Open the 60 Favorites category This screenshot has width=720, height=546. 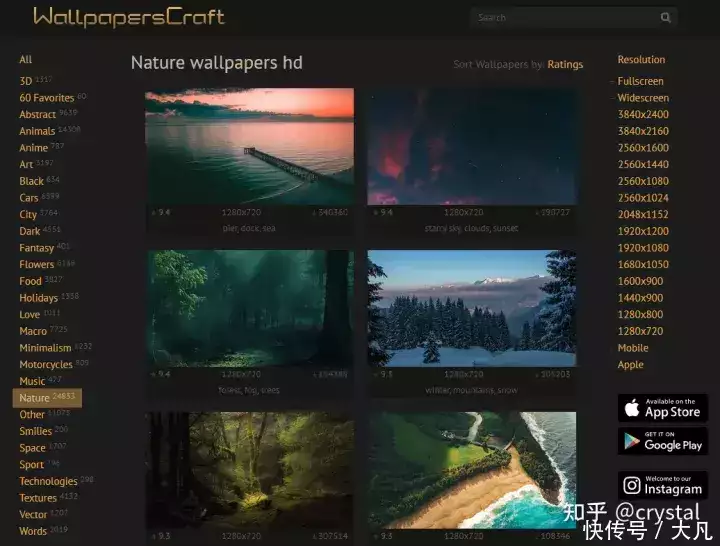point(46,98)
